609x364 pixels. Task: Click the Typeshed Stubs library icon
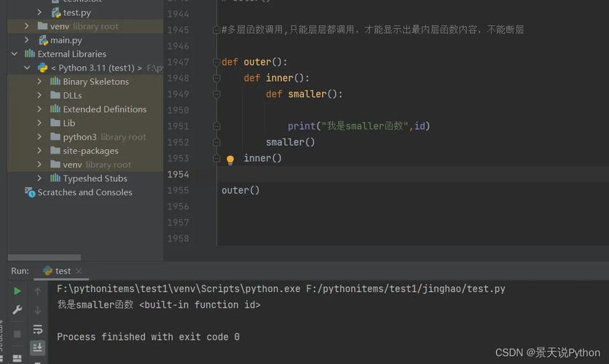click(55, 178)
